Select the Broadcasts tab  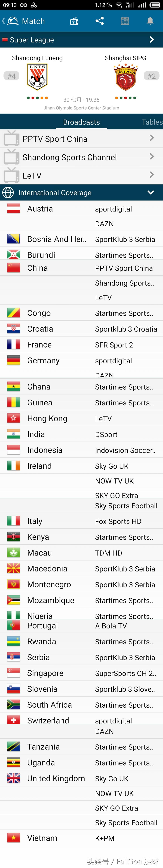[81, 122]
